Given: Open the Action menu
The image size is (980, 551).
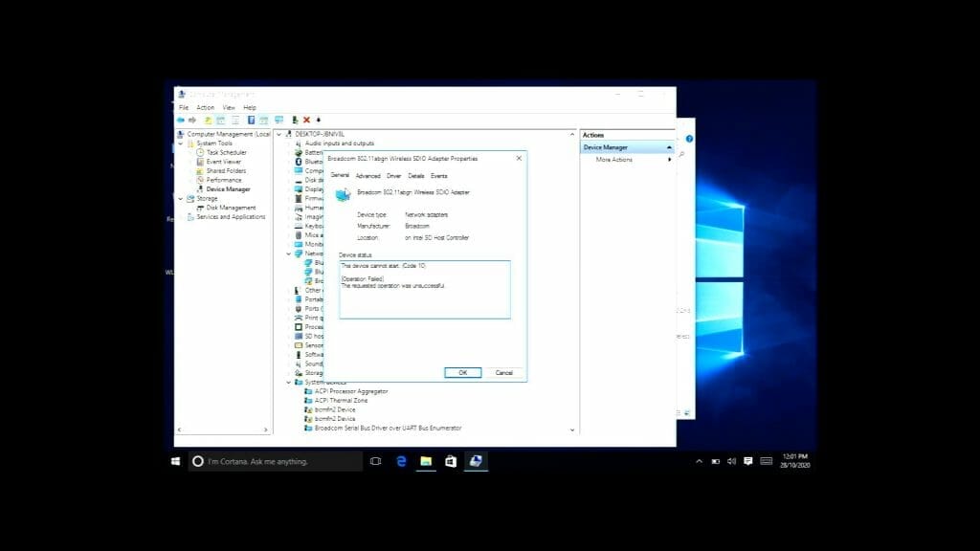Looking at the screenshot, I should [204, 106].
